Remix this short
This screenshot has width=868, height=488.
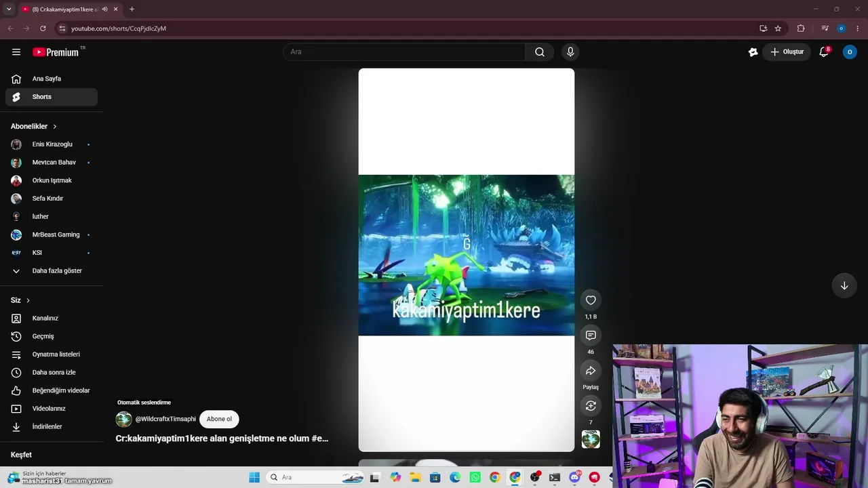591,406
